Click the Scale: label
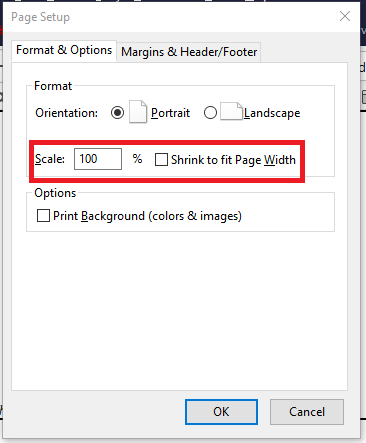Viewport: 366px width, 443px height. click(50, 159)
